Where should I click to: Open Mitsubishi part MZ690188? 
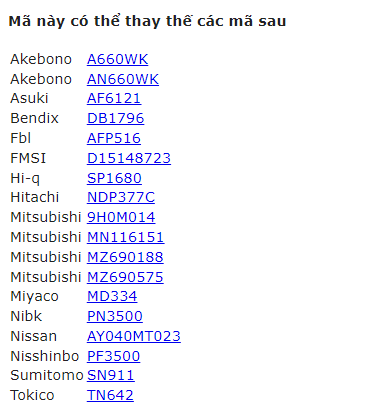(125, 257)
